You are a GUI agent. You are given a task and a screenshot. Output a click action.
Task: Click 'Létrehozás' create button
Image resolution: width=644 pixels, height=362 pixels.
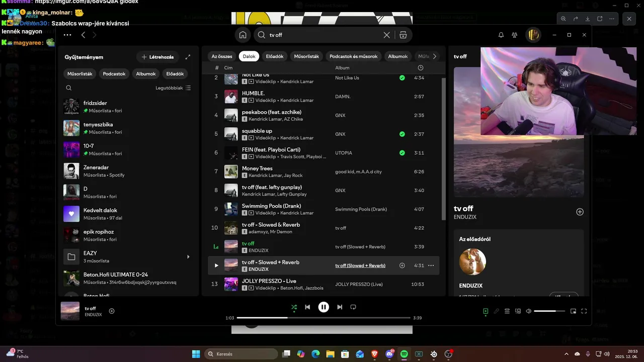(157, 57)
